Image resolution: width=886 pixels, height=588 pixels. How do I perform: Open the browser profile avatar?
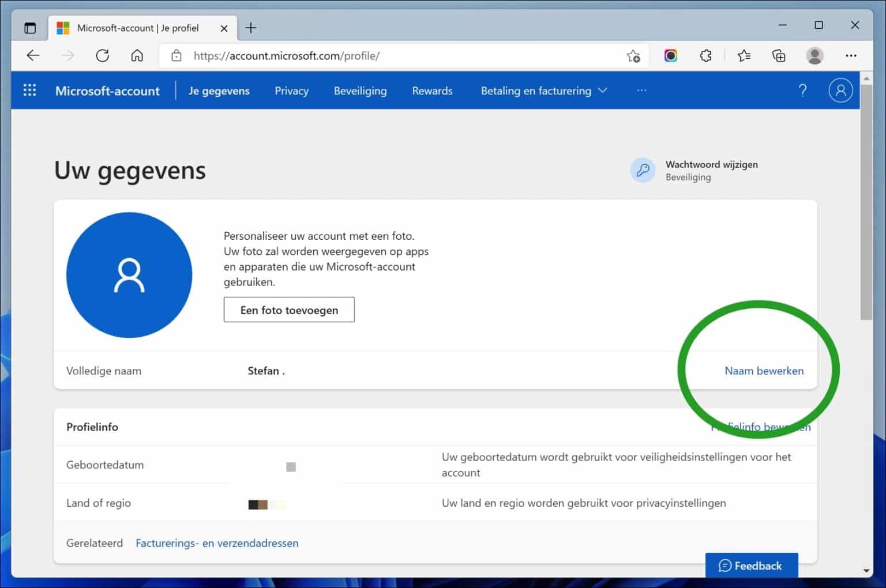click(814, 56)
